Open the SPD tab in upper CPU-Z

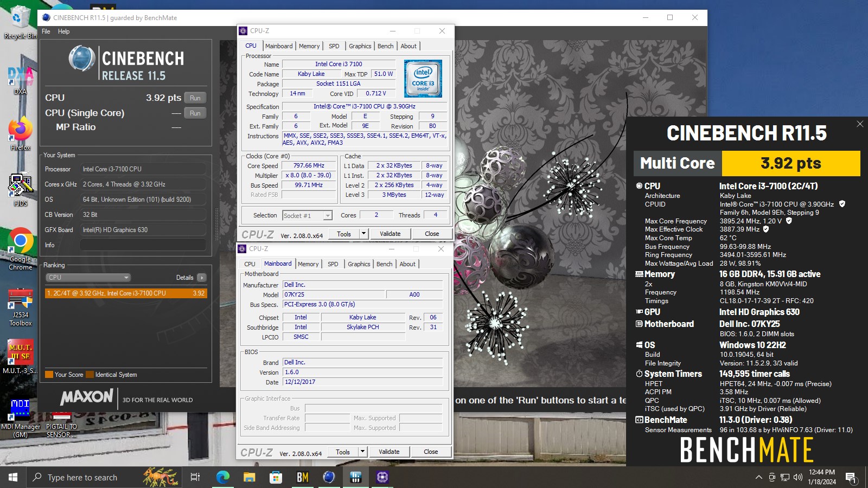[x=334, y=46]
